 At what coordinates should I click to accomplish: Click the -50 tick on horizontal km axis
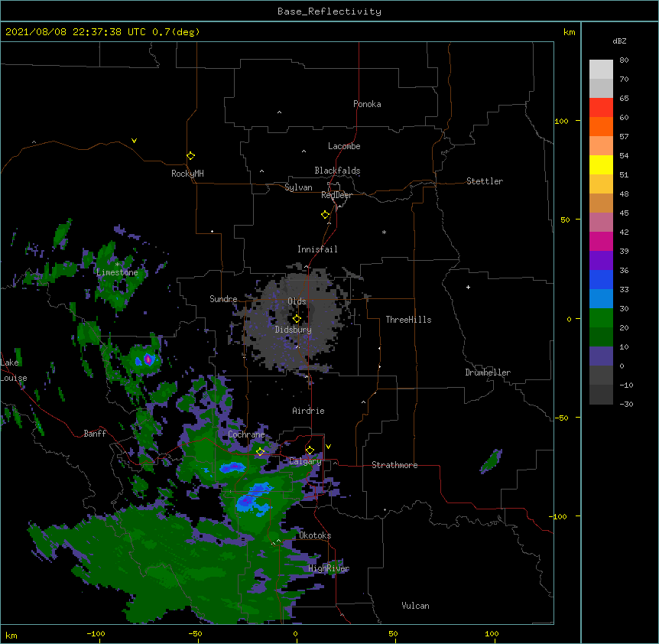coord(195,633)
